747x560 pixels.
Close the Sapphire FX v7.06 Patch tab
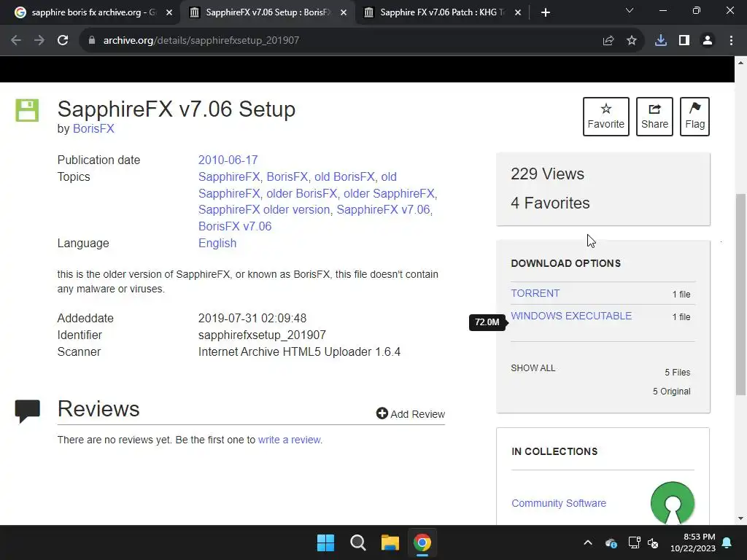coord(518,13)
